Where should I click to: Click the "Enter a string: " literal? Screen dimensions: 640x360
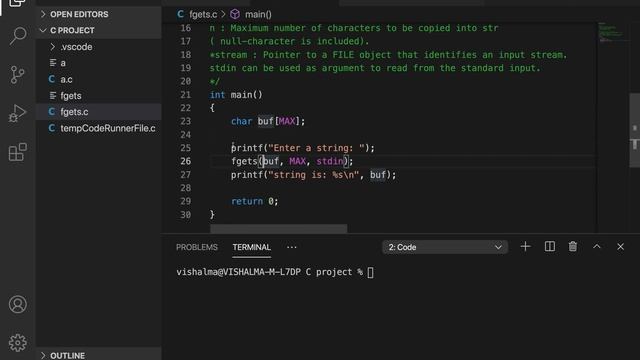coord(316,148)
